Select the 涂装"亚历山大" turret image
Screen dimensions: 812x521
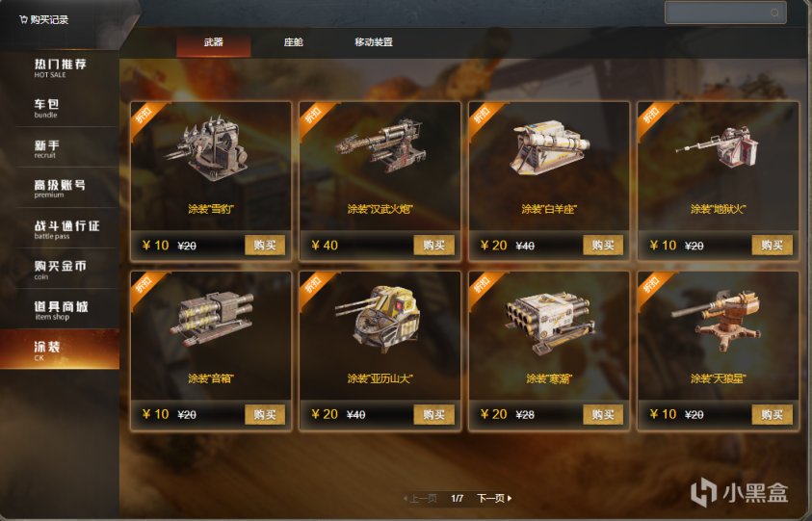(378, 318)
